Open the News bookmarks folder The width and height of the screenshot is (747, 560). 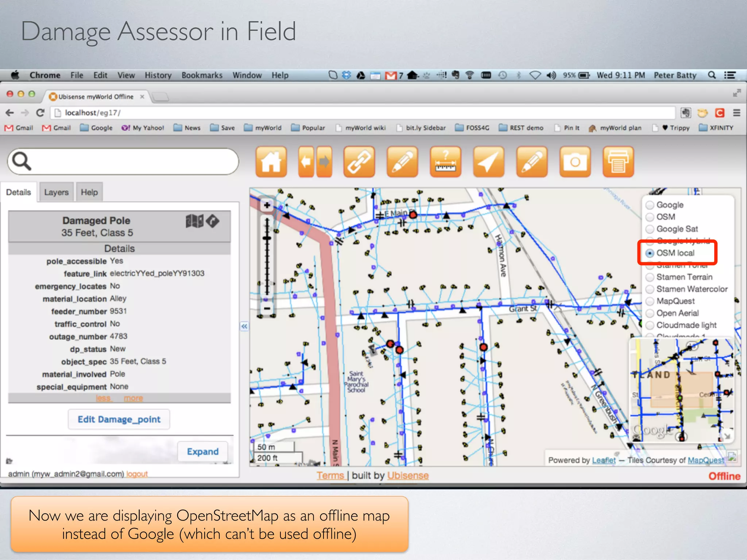tap(187, 128)
